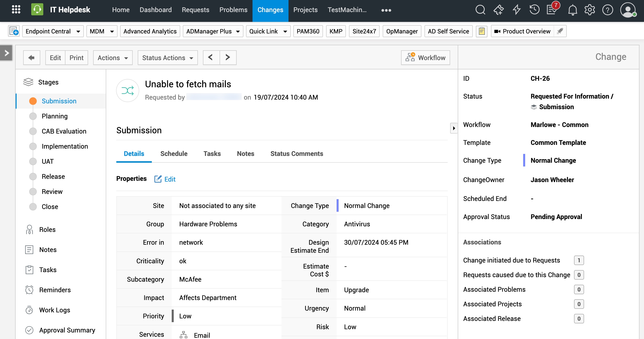Expand the Actions dropdown
This screenshot has height=339, width=644.
[113, 58]
